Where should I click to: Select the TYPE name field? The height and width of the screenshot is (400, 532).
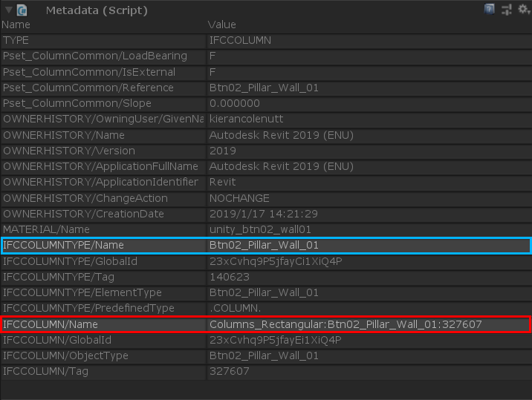pyautogui.click(x=103, y=40)
